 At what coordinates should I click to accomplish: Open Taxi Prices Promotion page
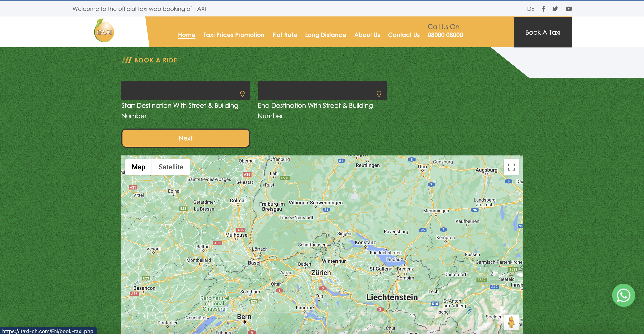click(234, 35)
